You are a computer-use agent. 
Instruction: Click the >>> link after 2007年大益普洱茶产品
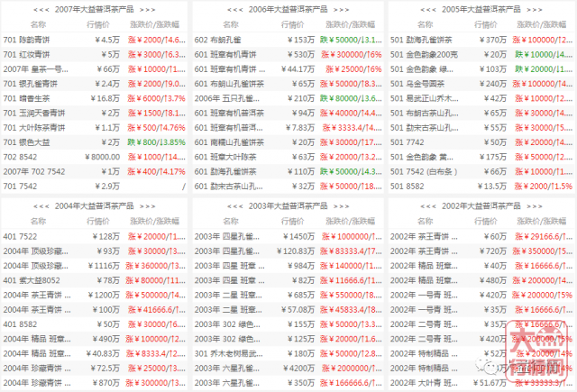click(148, 10)
